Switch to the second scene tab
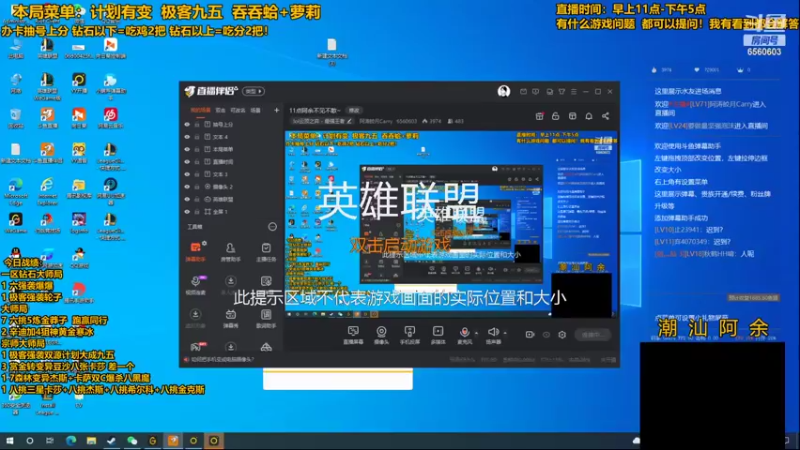800x450 pixels. click(x=220, y=110)
